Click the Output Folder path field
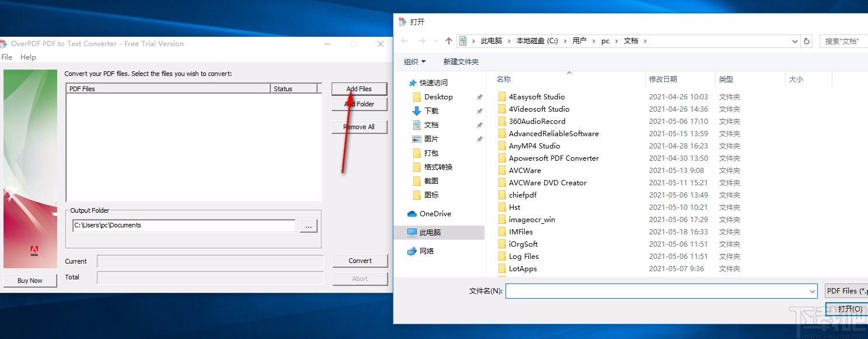Image resolution: width=868 pixels, height=339 pixels. 183,224
